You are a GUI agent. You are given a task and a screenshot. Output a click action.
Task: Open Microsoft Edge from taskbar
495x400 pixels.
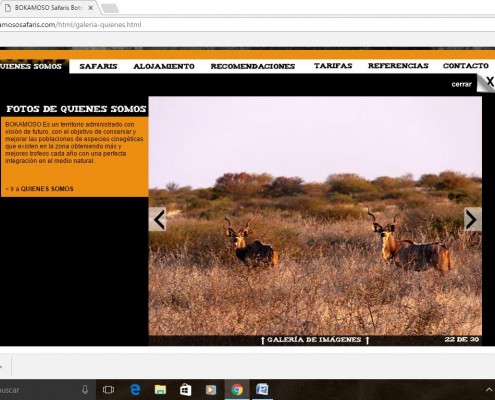tap(135, 389)
